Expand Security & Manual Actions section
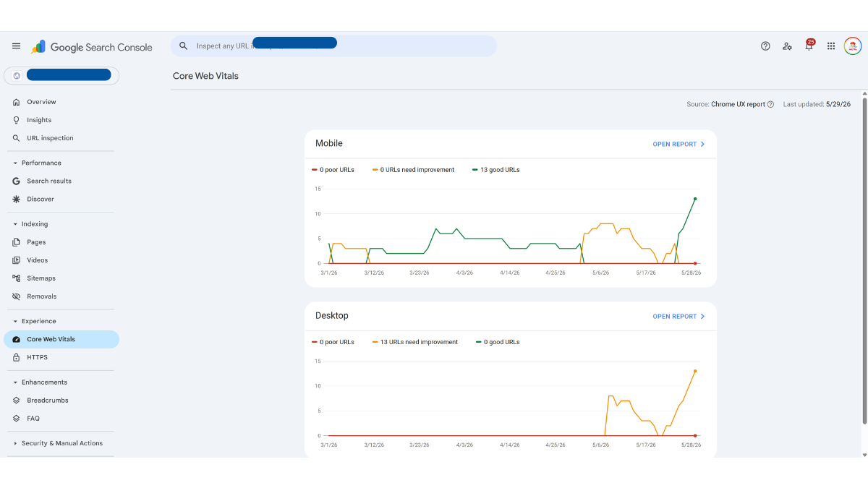 15,443
